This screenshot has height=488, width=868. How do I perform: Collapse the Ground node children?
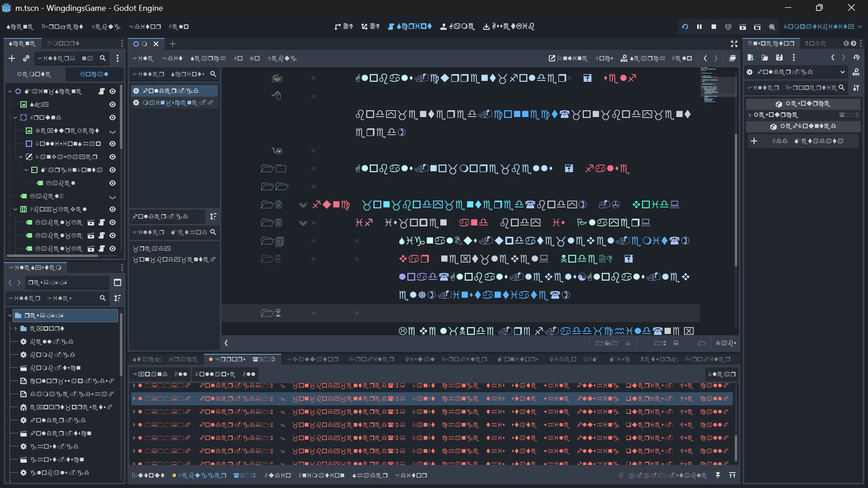pos(15,117)
